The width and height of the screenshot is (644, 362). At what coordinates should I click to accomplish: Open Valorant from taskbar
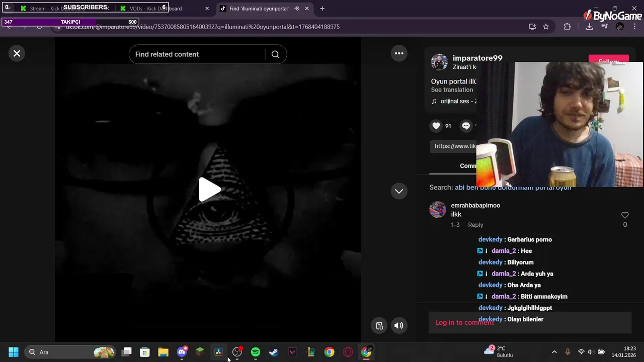[292, 352]
